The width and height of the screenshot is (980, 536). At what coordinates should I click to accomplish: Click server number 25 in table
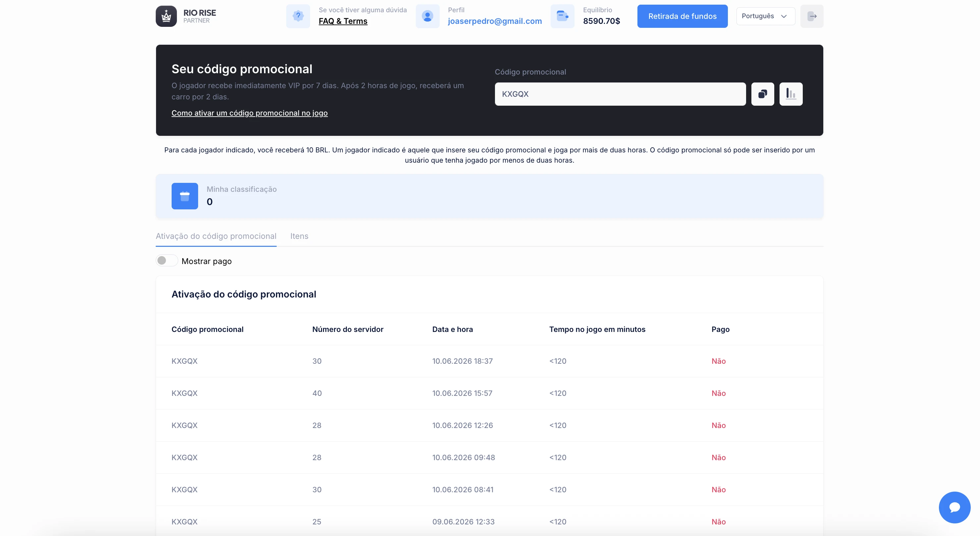[x=317, y=521]
